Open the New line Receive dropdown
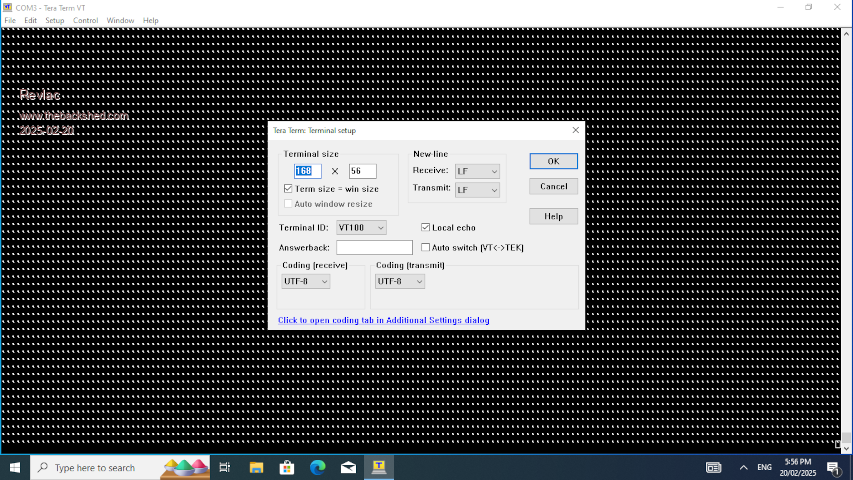This screenshot has width=853, height=480. coord(477,171)
